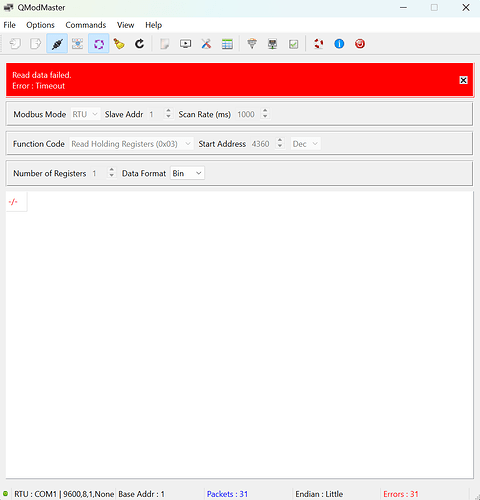
Task: Open the Bus Monitor screen icon
Action: [185, 44]
